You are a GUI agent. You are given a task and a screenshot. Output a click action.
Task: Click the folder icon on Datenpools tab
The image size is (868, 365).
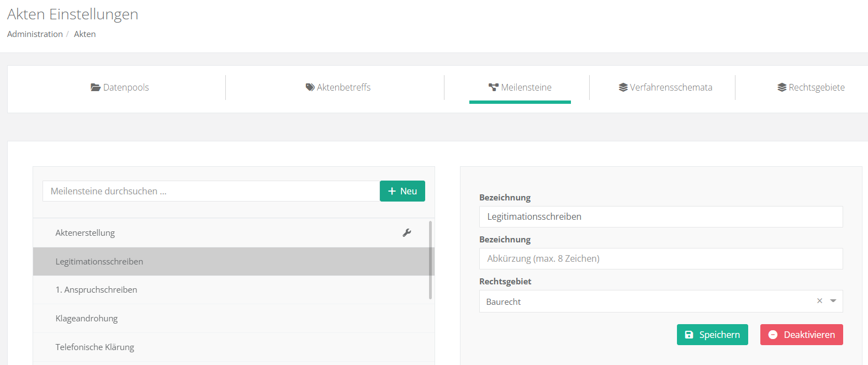(x=96, y=87)
